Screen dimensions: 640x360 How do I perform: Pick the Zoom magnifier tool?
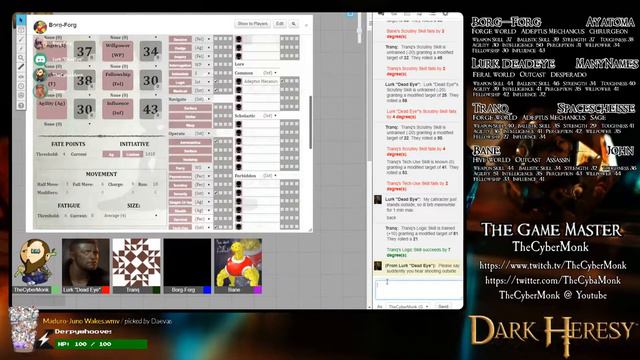tap(20, 58)
